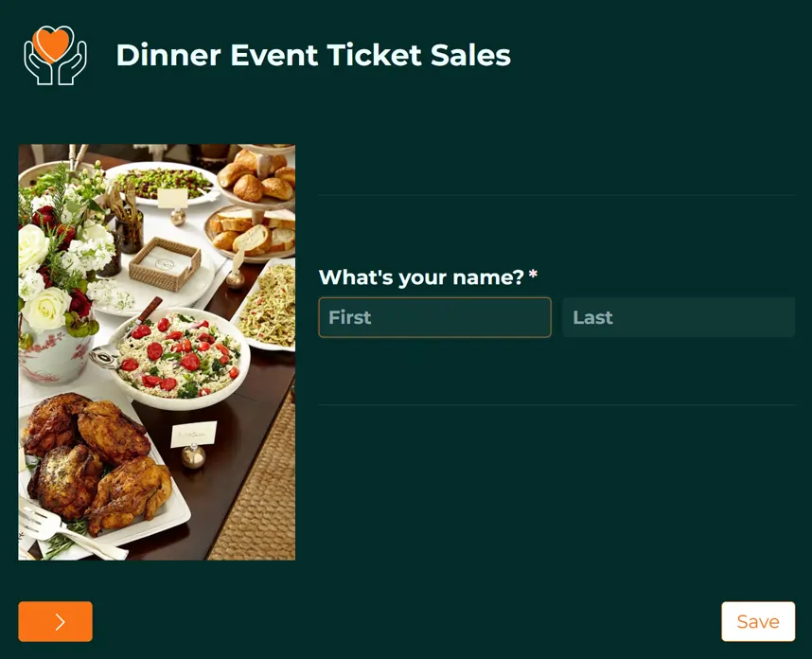Image resolution: width=812 pixels, height=659 pixels.
Task: Click the Save button
Action: pyautogui.click(x=757, y=621)
